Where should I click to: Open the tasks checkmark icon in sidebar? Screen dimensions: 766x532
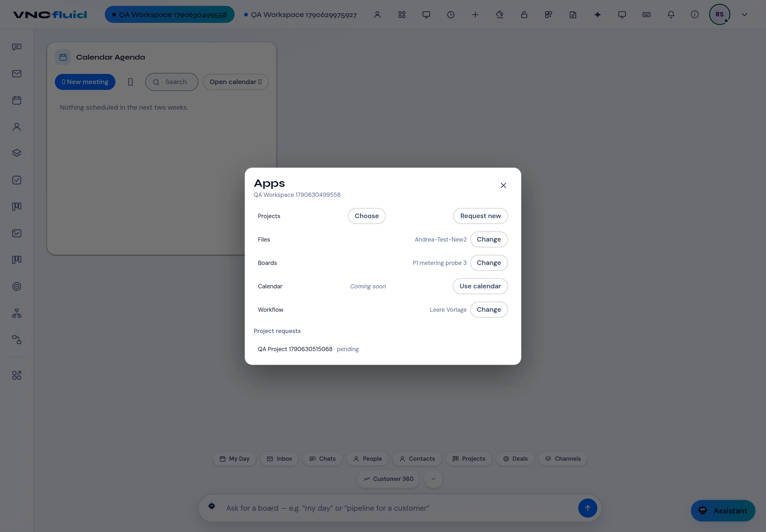pyautogui.click(x=17, y=180)
